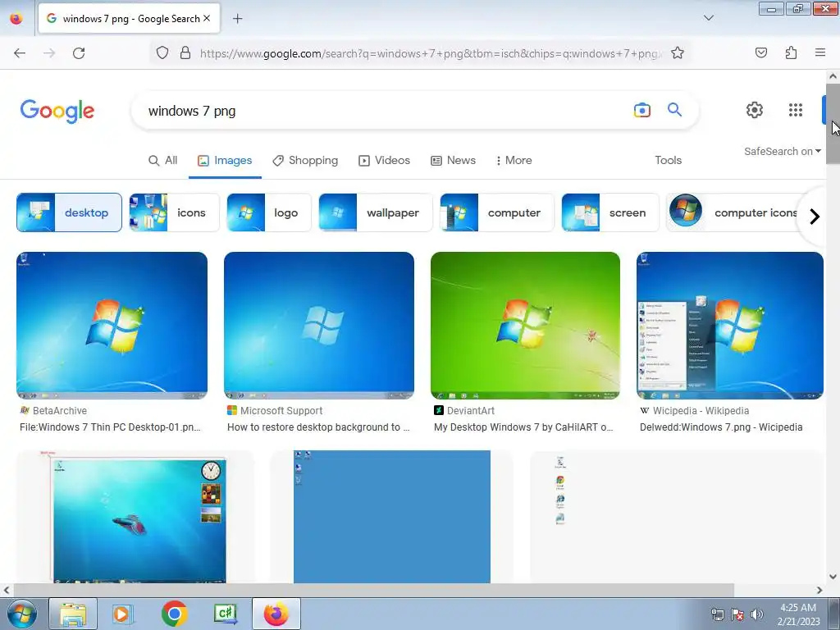Go to the Google logo homepage

click(x=57, y=111)
